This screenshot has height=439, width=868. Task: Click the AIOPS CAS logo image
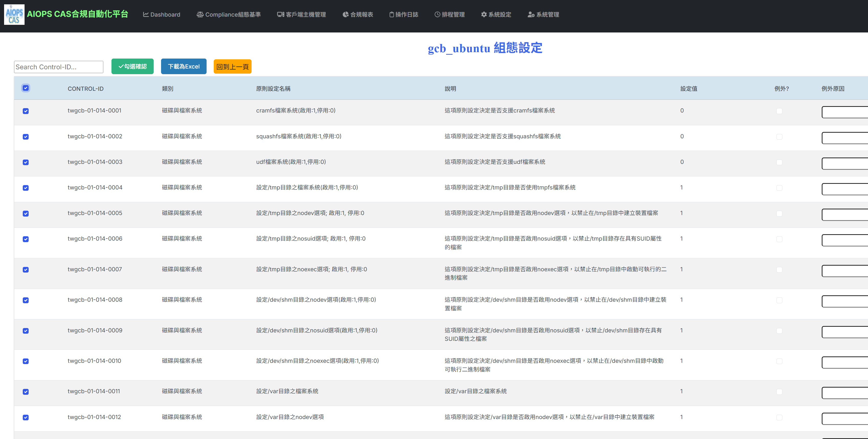[x=14, y=15]
